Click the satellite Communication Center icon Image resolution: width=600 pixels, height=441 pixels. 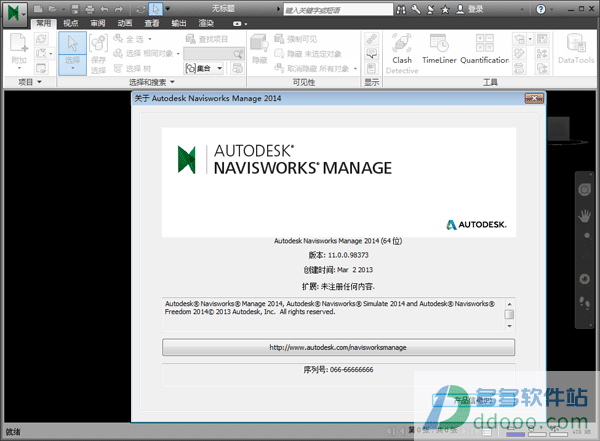point(430,10)
